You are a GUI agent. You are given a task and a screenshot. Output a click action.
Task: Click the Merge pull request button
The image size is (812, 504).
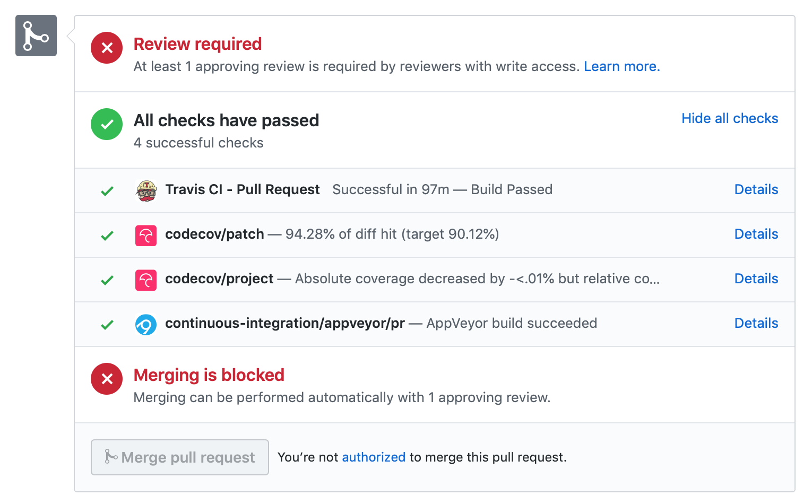[180, 457]
